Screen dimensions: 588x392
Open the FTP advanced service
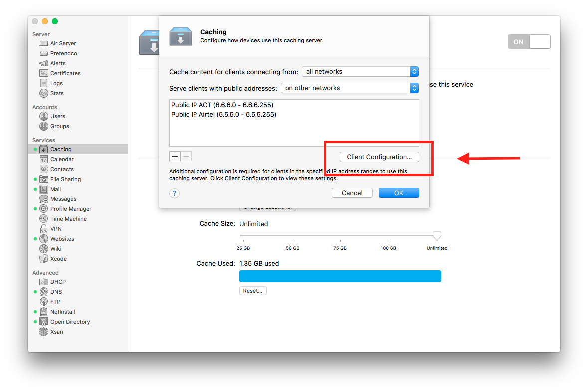pyautogui.click(x=55, y=302)
